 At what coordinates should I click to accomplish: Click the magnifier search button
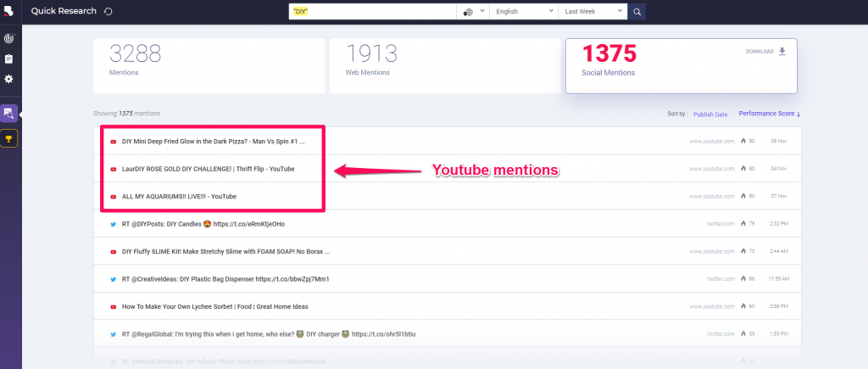tap(637, 12)
